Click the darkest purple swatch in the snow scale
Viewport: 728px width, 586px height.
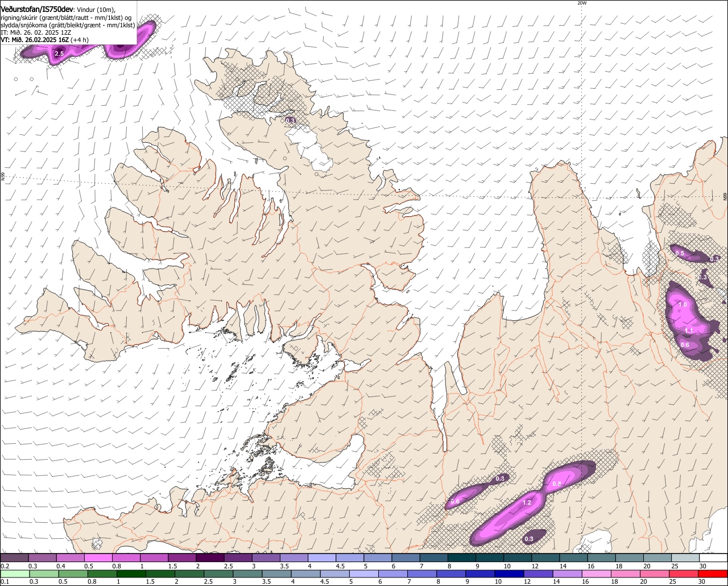pos(210,558)
